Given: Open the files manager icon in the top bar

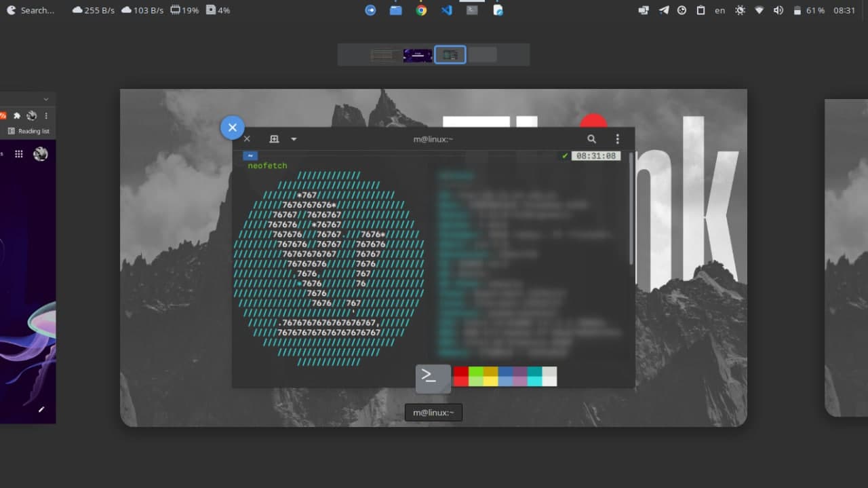Looking at the screenshot, I should (395, 10).
